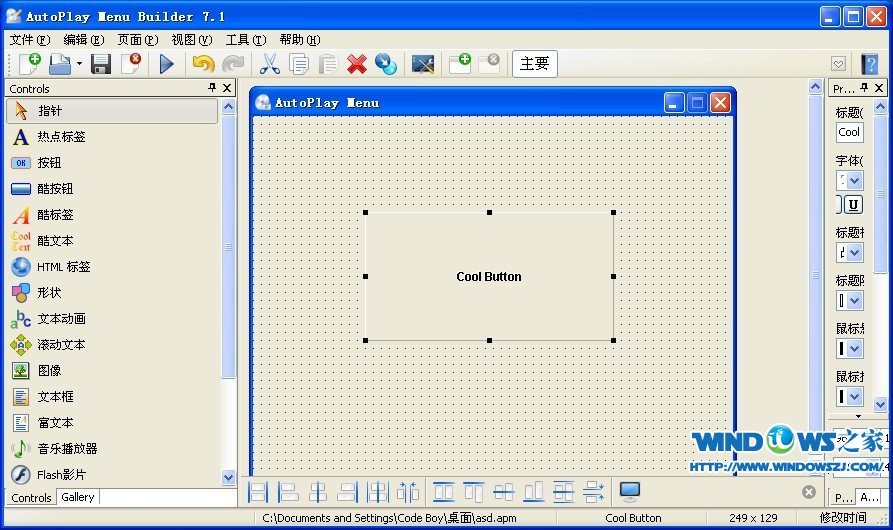Toggle the underline U font button
This screenshot has width=893, height=530.
(x=853, y=205)
